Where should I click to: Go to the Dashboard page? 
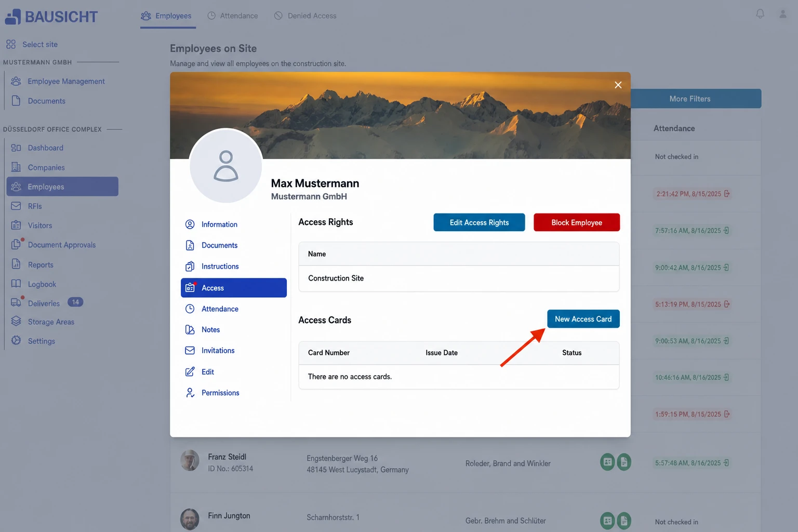click(37, 148)
